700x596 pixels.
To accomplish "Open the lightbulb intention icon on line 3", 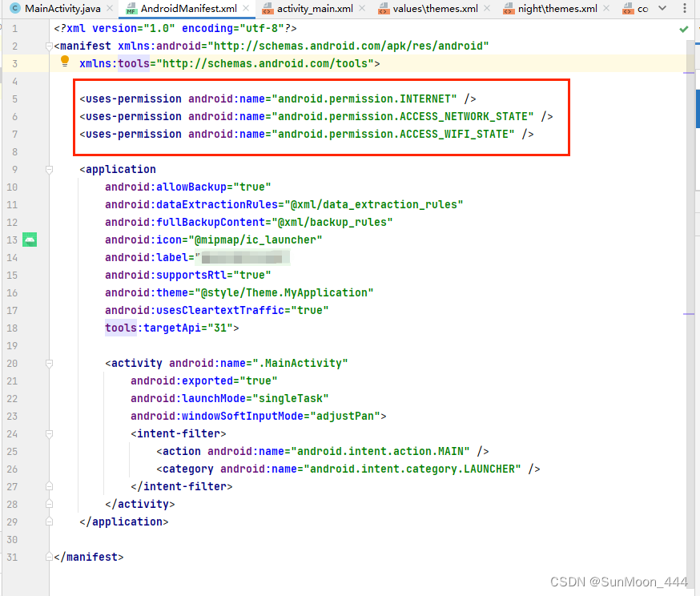I will click(x=65, y=62).
